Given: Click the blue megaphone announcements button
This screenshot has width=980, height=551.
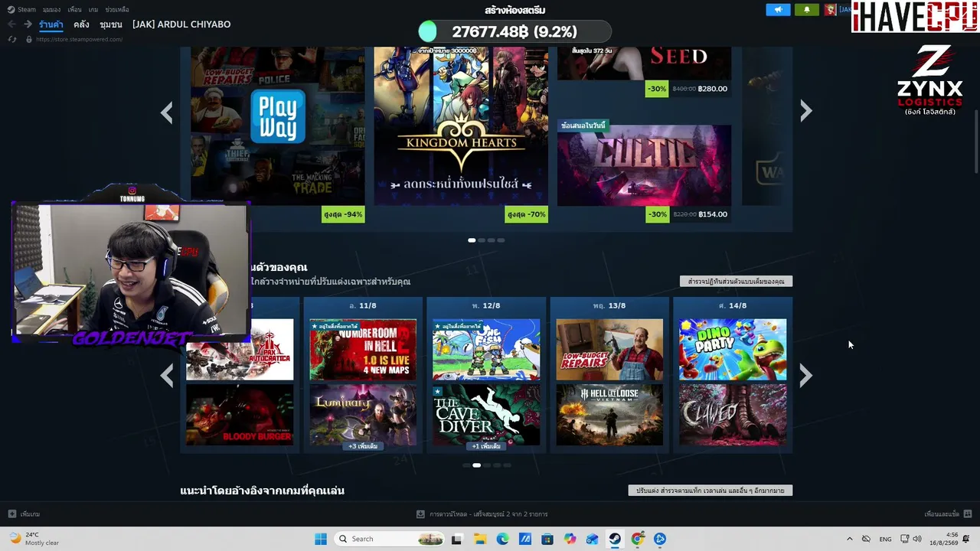Looking at the screenshot, I should tap(778, 10).
